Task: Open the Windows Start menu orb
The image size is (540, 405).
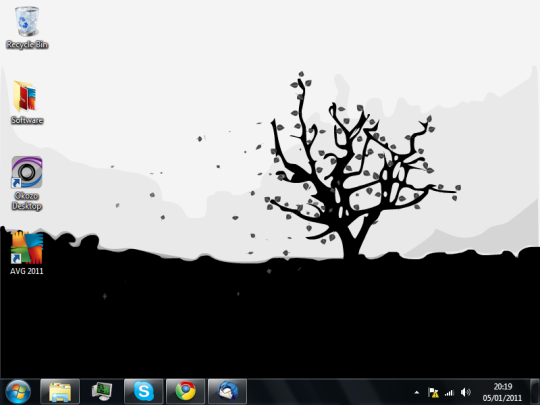Action: coord(18,392)
